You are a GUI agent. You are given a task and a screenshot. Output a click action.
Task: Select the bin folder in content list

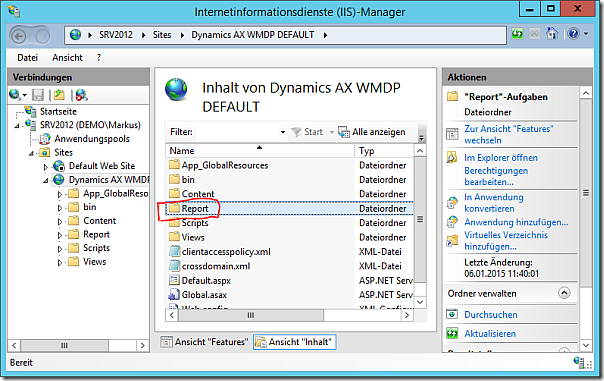188,180
